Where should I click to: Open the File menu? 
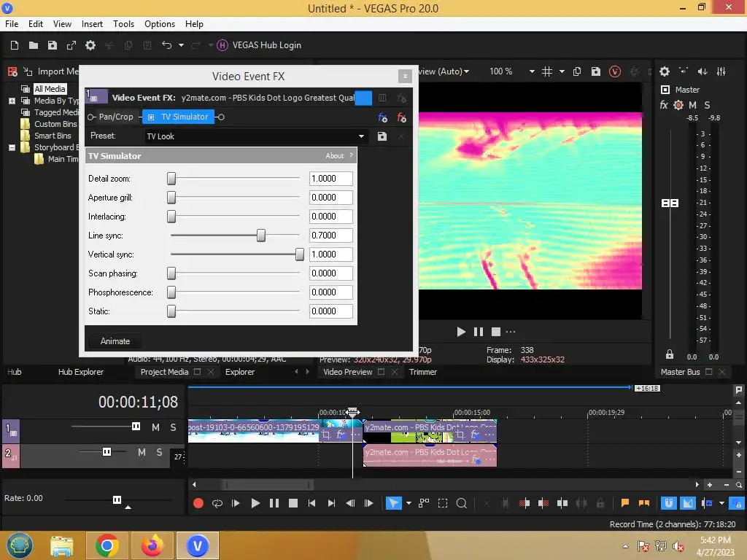click(x=12, y=24)
